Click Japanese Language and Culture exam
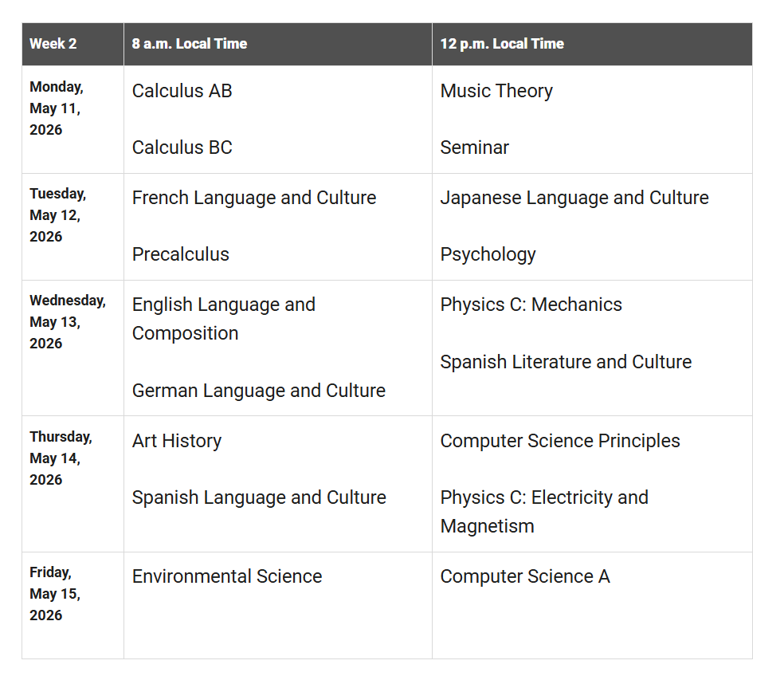 click(574, 198)
